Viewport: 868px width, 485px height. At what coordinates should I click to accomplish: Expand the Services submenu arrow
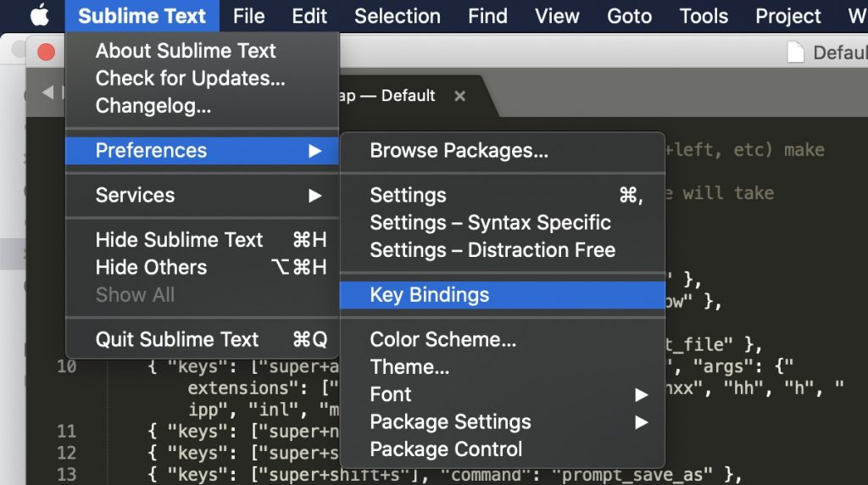pyautogui.click(x=315, y=195)
